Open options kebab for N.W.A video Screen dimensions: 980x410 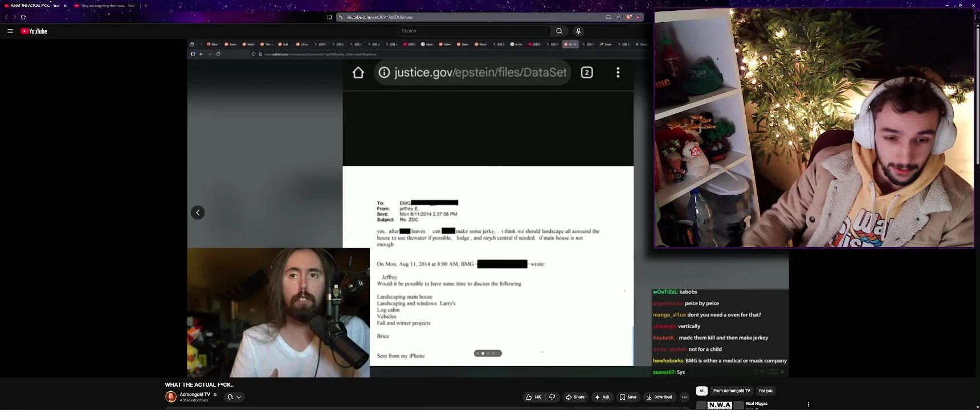point(808,404)
